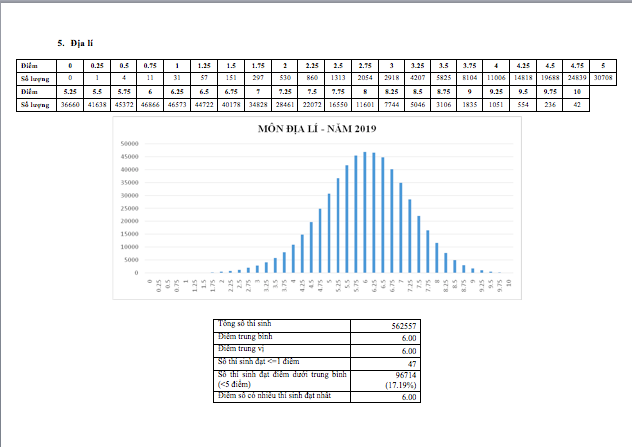Click the chart bar at score 8
The width and height of the screenshot is (632, 447).
(437, 258)
